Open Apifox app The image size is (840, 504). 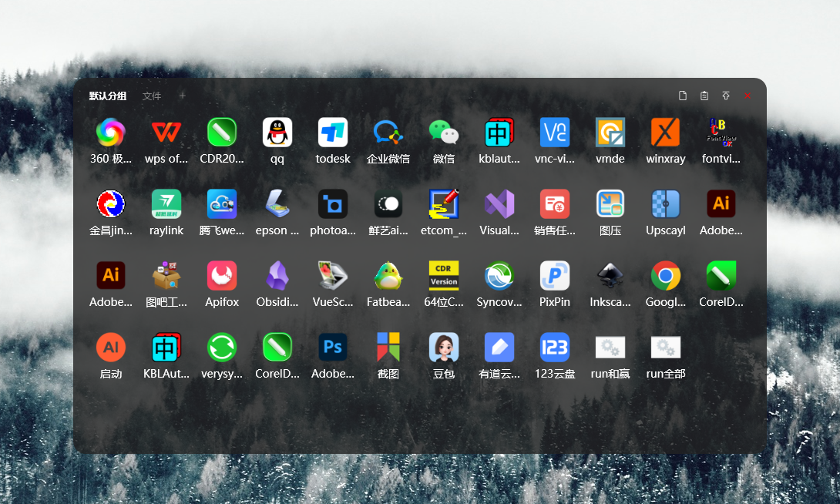[x=222, y=276]
